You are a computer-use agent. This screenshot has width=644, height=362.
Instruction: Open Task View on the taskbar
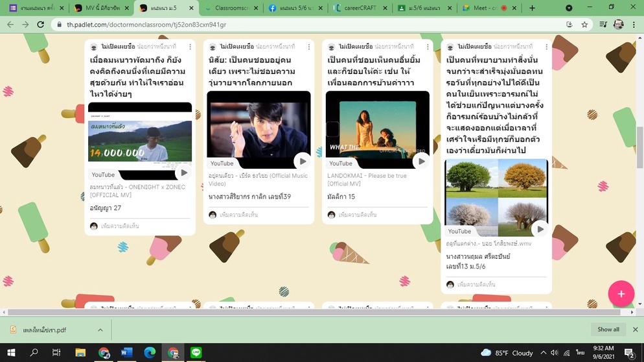56,352
